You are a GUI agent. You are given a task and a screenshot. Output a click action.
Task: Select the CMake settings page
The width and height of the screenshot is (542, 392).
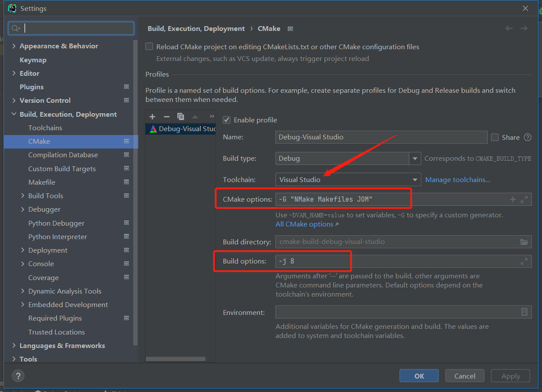click(71, 141)
